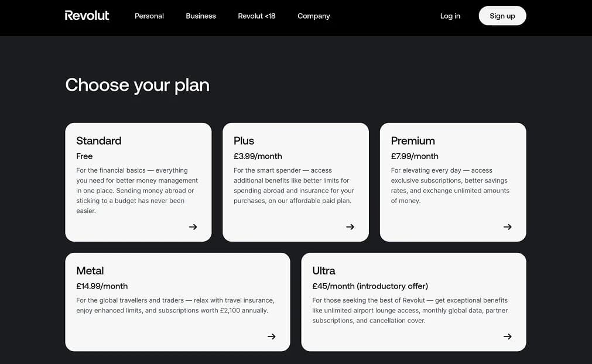Open the Personal menu
The width and height of the screenshot is (592, 364).
[x=149, y=16]
